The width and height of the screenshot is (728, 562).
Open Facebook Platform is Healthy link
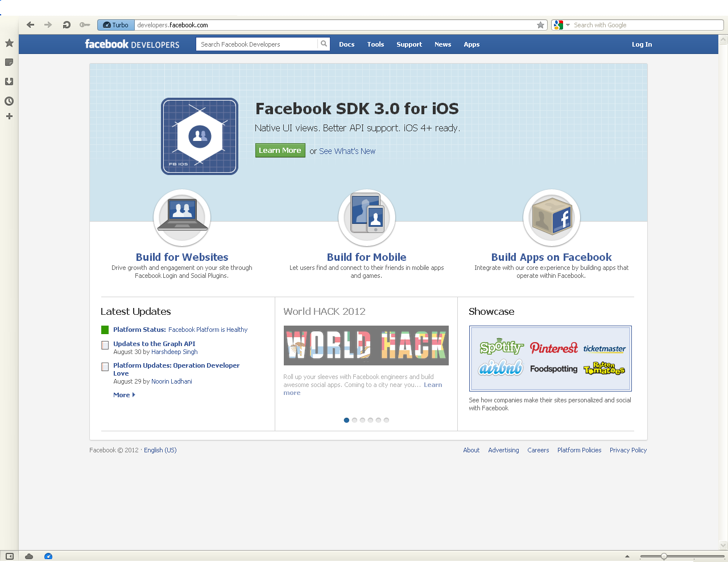[208, 330]
